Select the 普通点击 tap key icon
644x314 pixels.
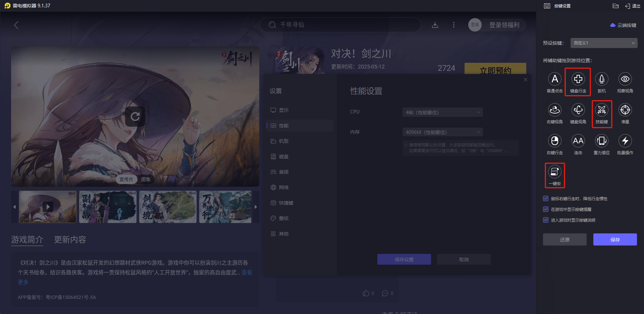pos(555,79)
